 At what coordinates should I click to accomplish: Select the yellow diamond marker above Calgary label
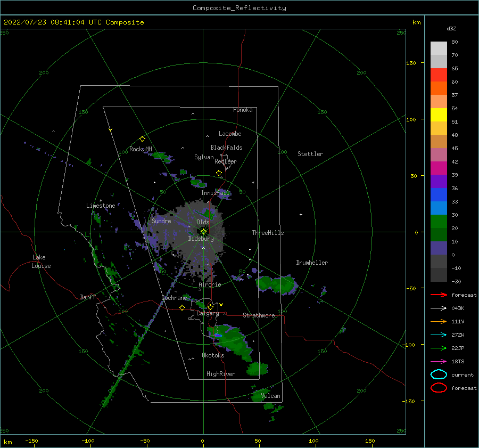coord(210,307)
